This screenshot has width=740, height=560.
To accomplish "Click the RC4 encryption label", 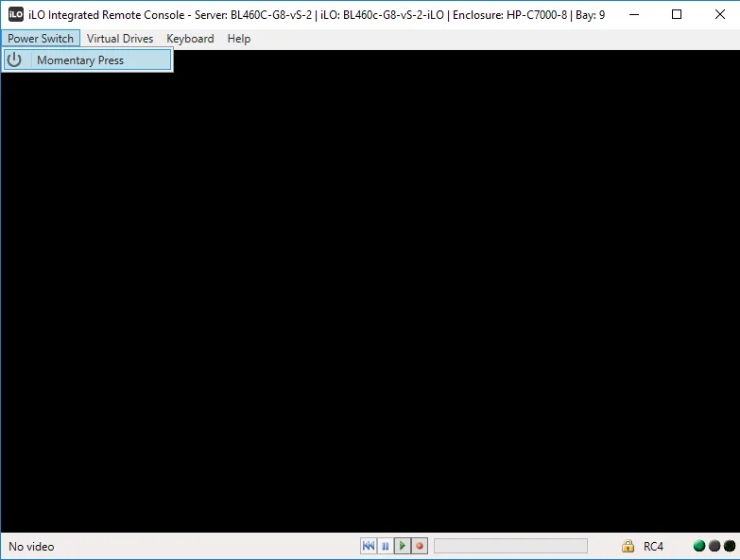I will click(x=653, y=547).
